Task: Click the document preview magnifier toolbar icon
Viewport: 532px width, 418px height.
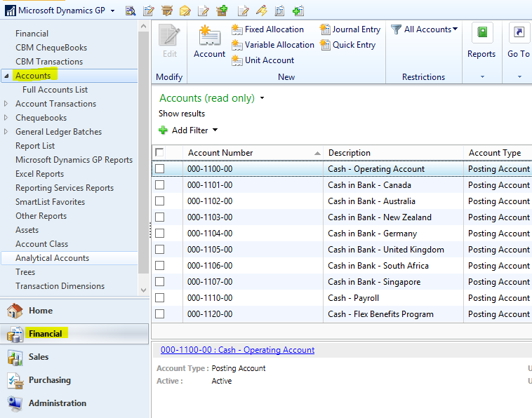Action: pos(279,11)
